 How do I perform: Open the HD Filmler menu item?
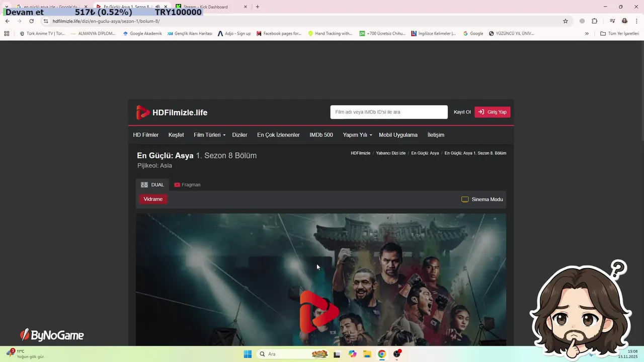tap(146, 135)
